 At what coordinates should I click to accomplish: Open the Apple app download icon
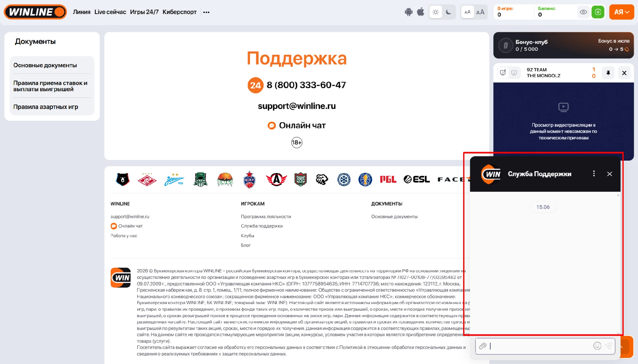point(421,12)
